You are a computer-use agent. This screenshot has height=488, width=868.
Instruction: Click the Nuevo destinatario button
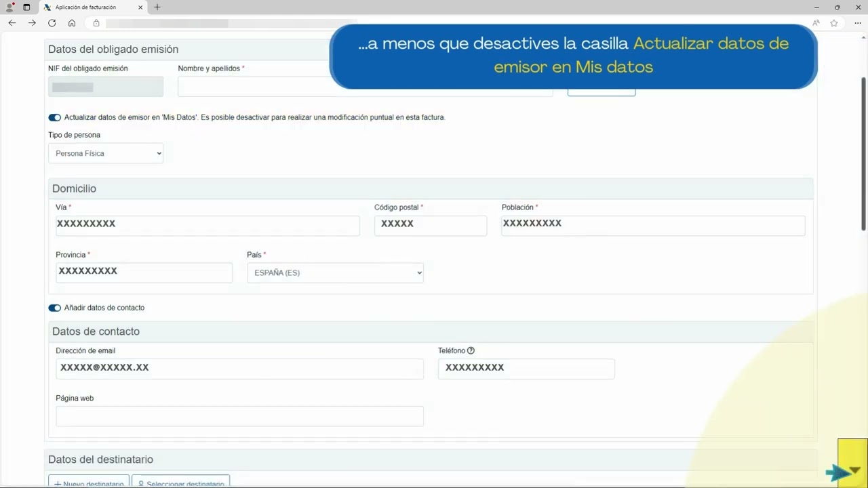tap(88, 481)
